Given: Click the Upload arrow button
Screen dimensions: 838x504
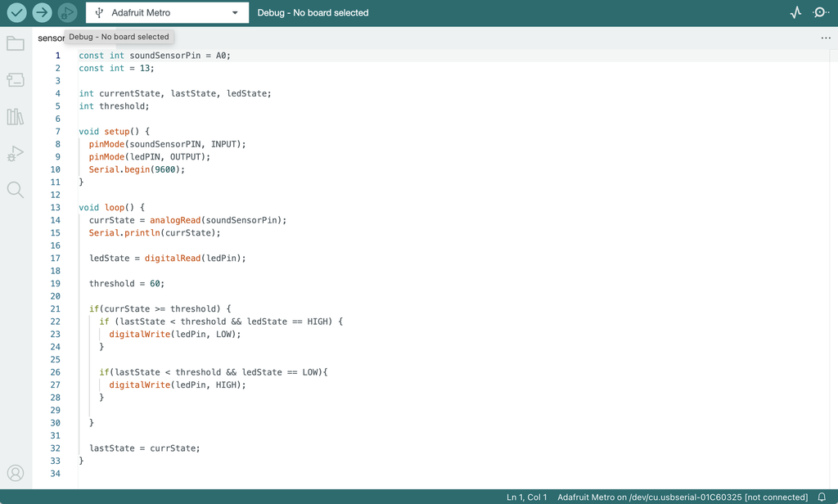Looking at the screenshot, I should pos(43,13).
